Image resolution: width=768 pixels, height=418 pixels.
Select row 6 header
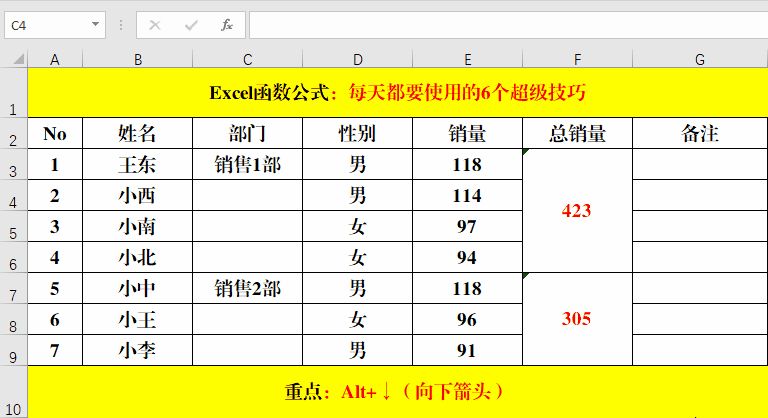pos(13,257)
